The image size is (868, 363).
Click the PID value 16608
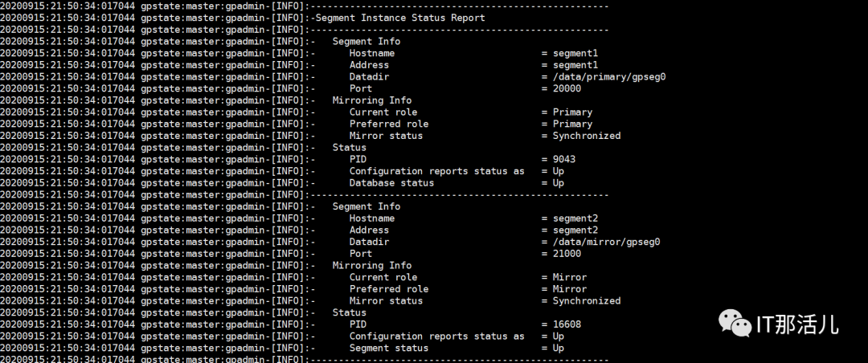coord(567,324)
